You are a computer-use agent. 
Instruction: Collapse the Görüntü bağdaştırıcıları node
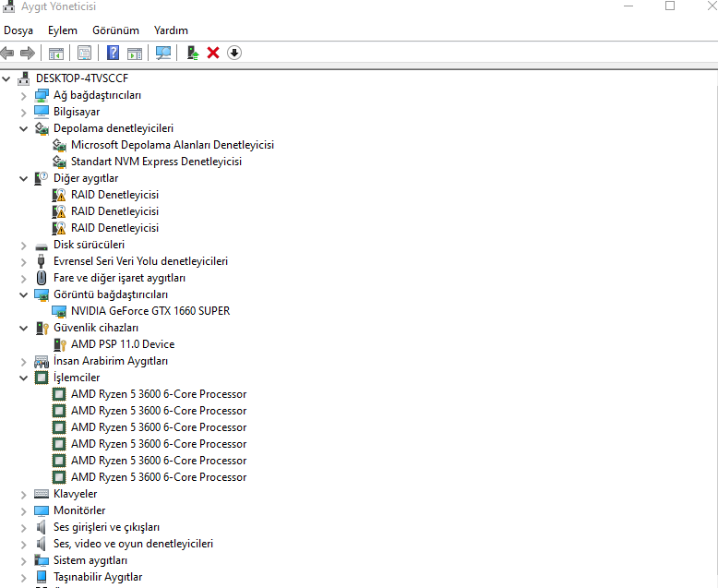point(23,294)
